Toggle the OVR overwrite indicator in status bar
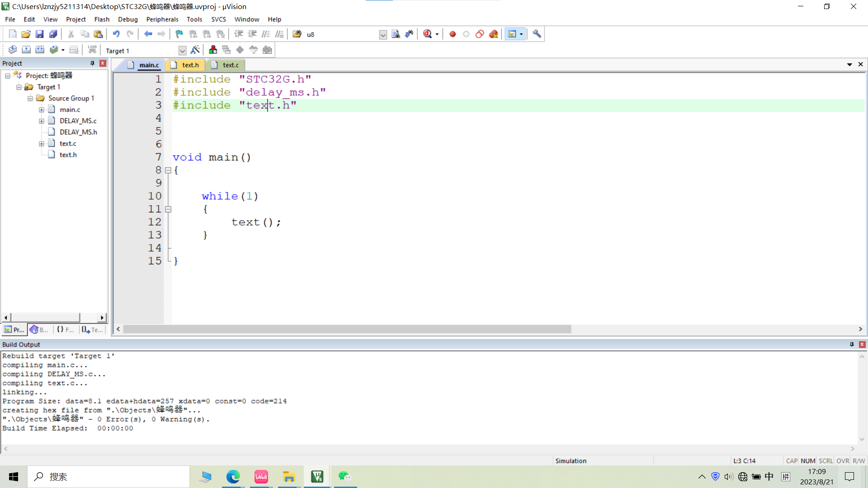The image size is (868, 488). (843, 461)
